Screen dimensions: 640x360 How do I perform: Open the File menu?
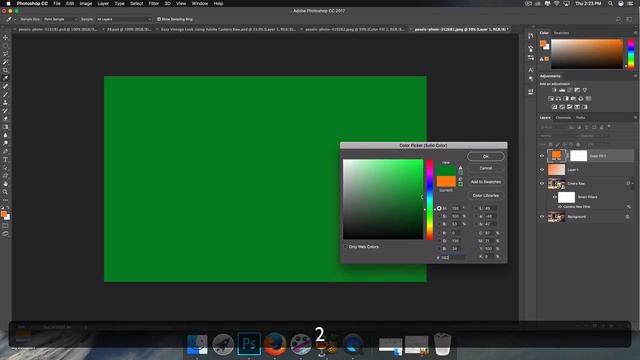(x=57, y=3)
